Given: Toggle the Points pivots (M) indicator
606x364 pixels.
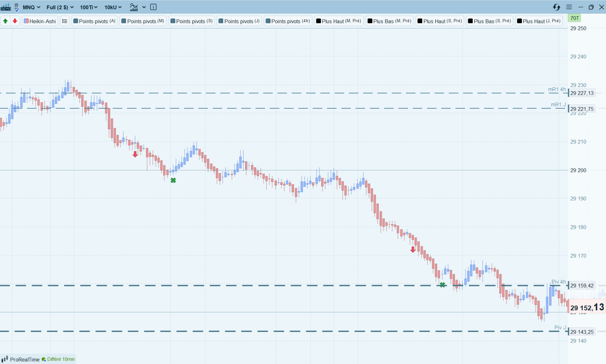Looking at the screenshot, I should (143, 21).
